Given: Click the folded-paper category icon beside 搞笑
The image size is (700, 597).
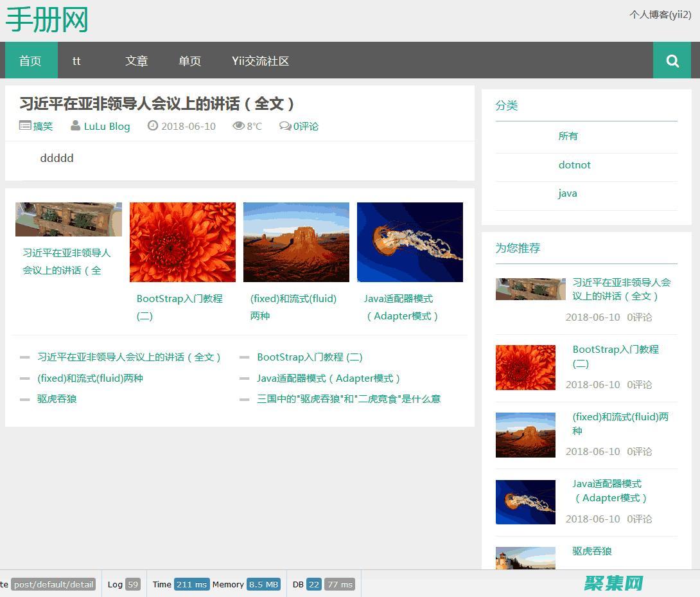Looking at the screenshot, I should [24, 125].
